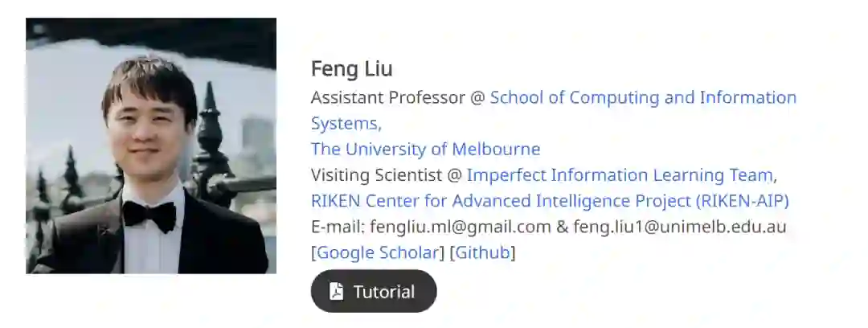868x328 pixels.
Task: Click the wrapped "Systems," link text
Action: pos(346,124)
